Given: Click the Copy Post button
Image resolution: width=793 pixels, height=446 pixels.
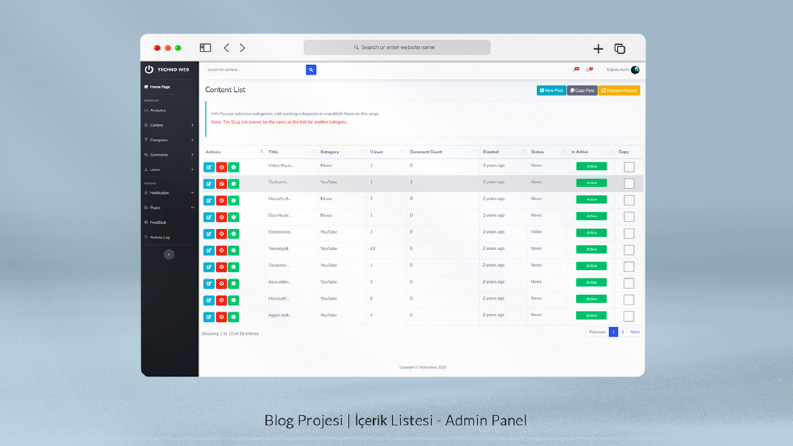Looking at the screenshot, I should tap(582, 91).
